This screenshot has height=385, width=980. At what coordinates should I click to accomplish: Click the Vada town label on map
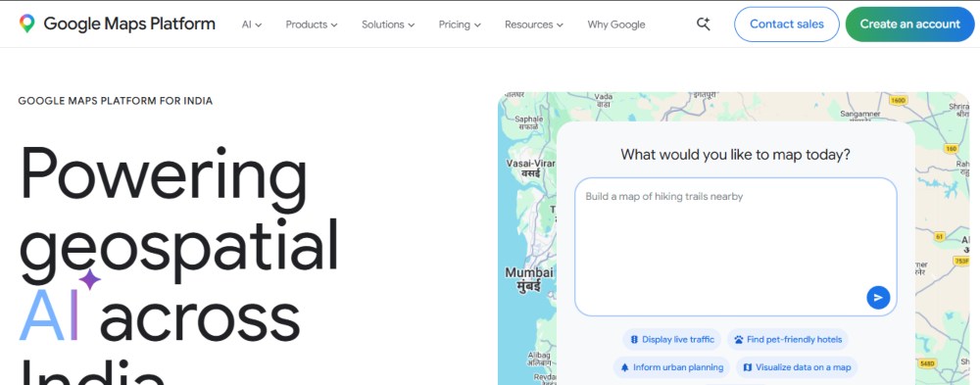point(603,100)
